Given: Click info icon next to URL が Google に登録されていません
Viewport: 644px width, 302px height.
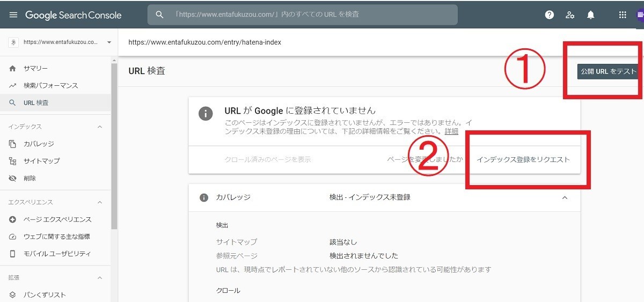Looking at the screenshot, I should (206, 114).
